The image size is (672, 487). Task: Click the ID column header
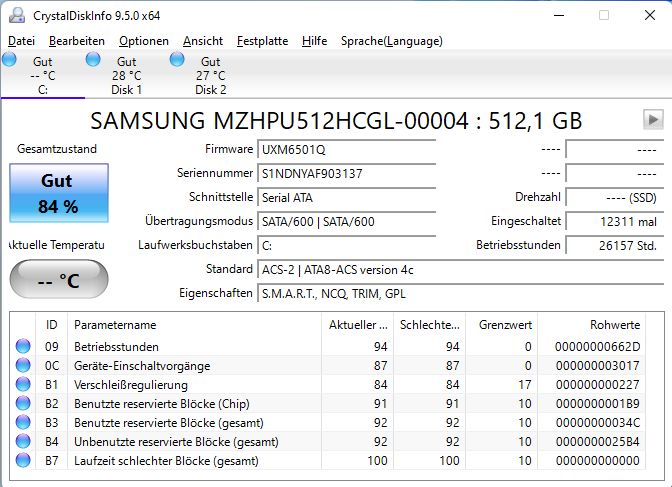pos(51,325)
